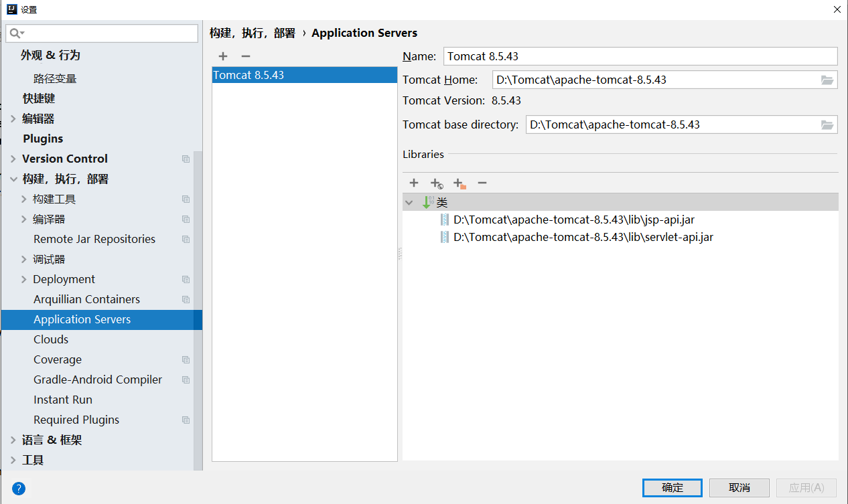The width and height of the screenshot is (848, 504).
Task: Click project-level icon beside Version Control
Action: [186, 159]
